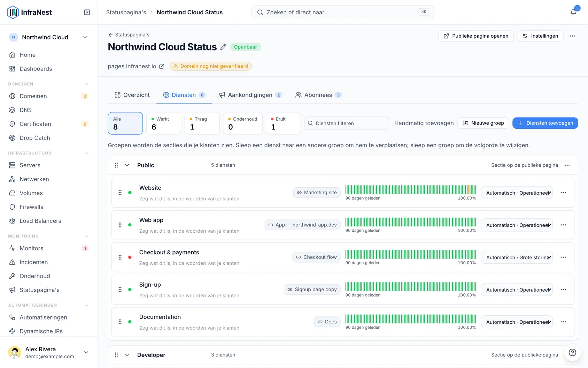Click the InfraNest logo
Image resolution: width=588 pixels, height=368 pixels.
[29, 12]
